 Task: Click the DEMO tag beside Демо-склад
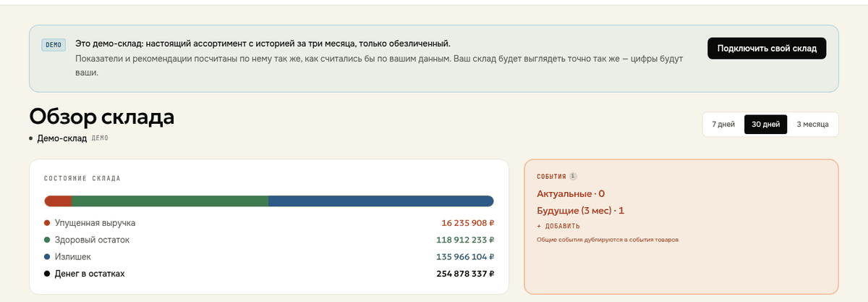click(x=99, y=138)
